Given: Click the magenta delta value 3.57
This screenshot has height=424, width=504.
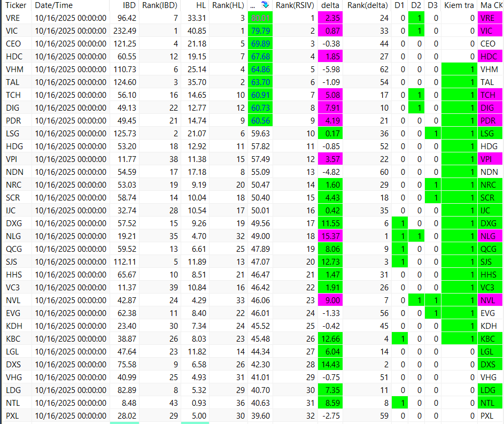Looking at the screenshot, I should pos(330,159).
